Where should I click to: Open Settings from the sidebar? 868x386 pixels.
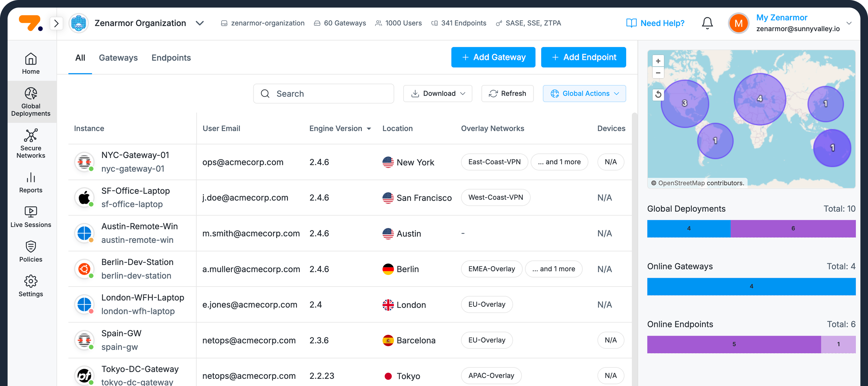[x=31, y=286]
